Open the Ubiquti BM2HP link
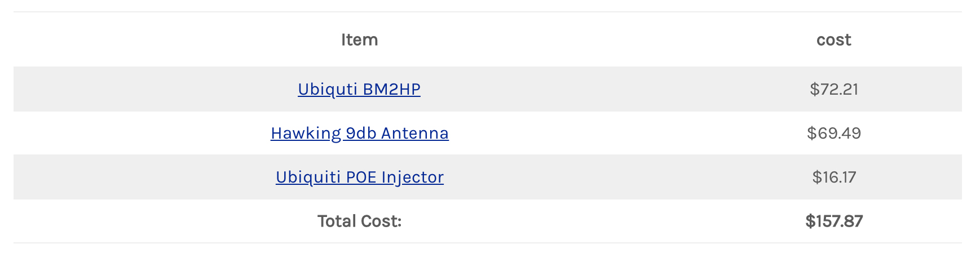The height and width of the screenshot is (266, 980). point(359,89)
